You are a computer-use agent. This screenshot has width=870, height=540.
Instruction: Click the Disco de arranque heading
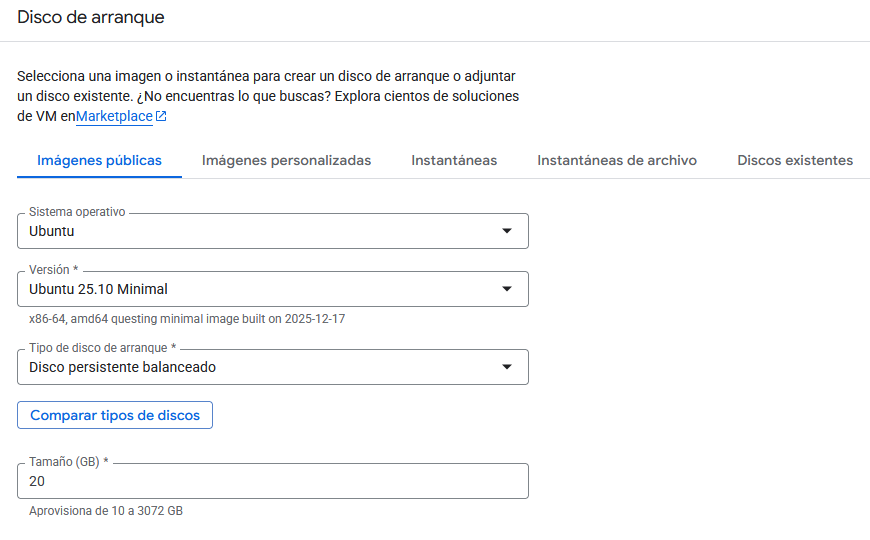pyautogui.click(x=91, y=17)
